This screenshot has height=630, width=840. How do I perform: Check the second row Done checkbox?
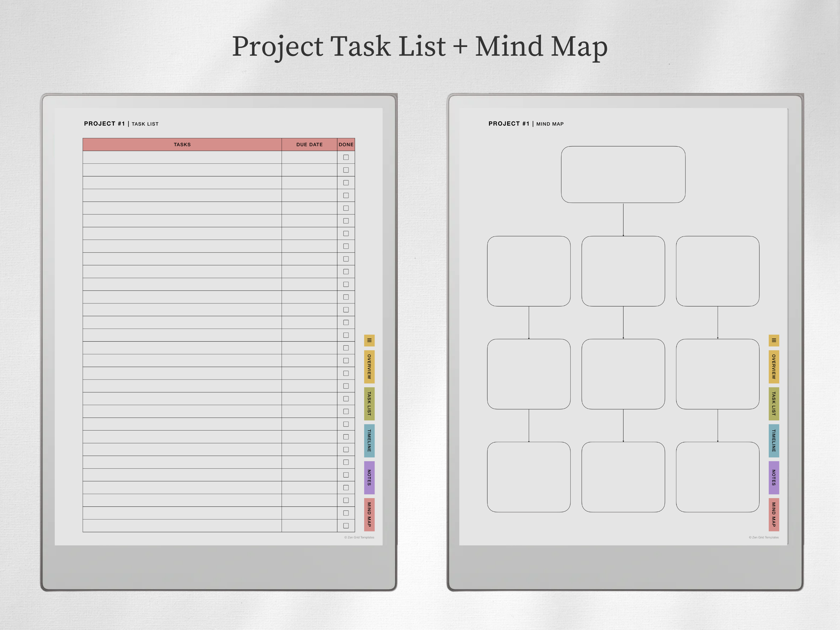[x=346, y=170]
